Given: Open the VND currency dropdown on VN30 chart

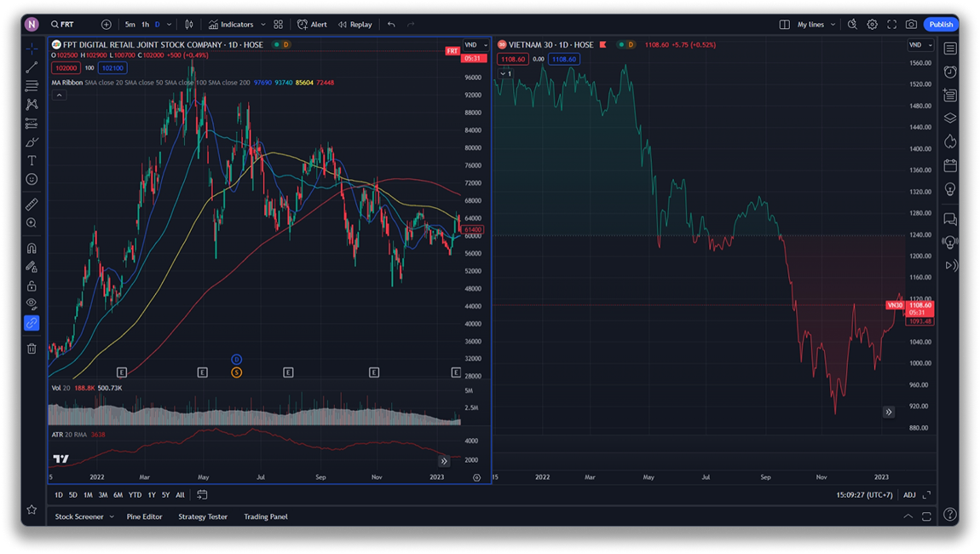Looking at the screenshot, I should point(920,45).
